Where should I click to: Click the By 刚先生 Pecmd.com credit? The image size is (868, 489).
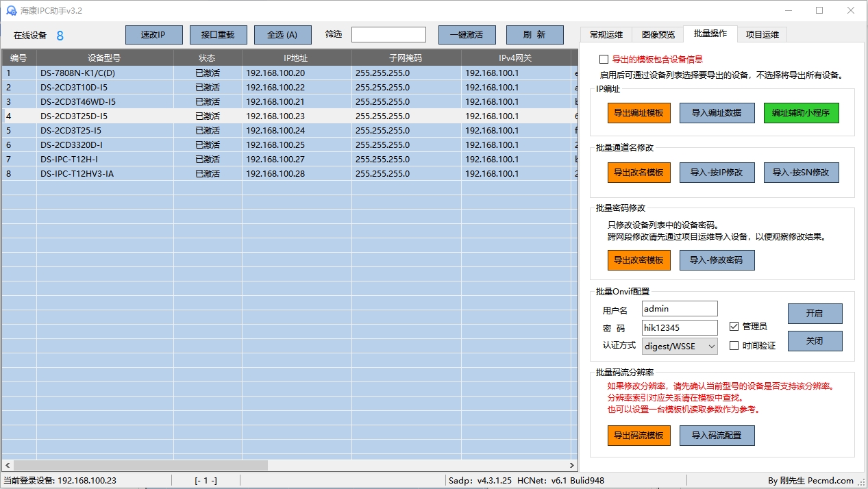click(810, 481)
